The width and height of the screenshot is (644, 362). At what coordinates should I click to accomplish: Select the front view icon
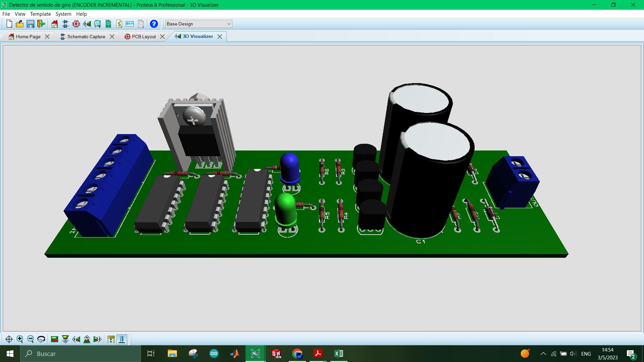[65, 339]
